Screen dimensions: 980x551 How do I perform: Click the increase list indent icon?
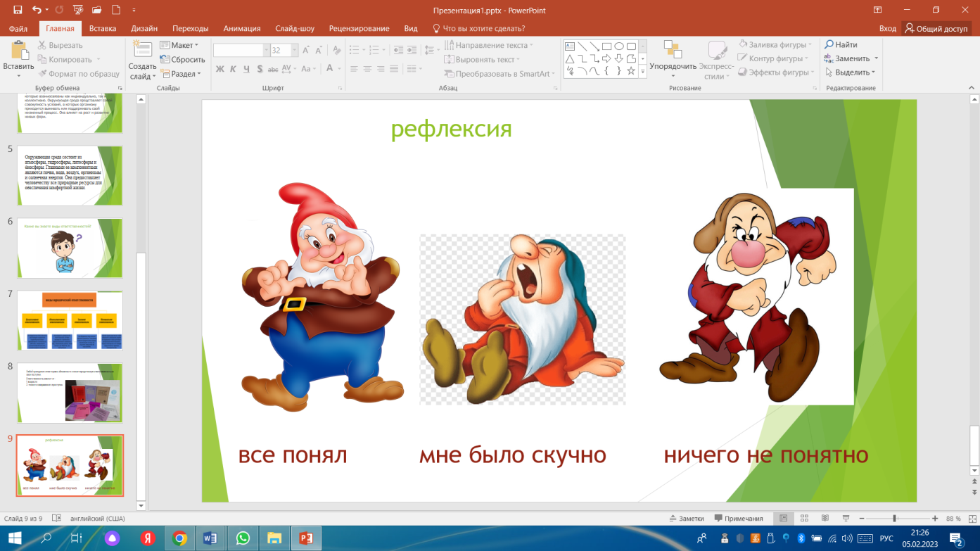tap(413, 51)
